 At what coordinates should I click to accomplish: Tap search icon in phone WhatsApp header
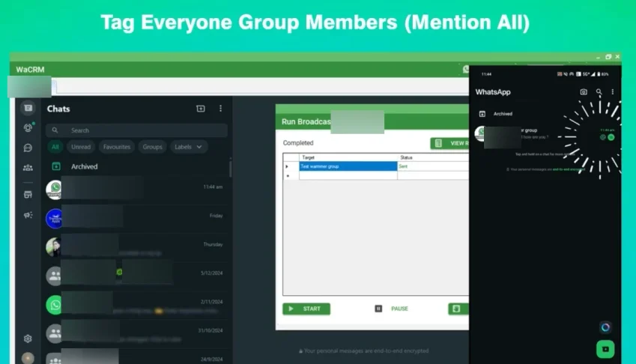click(x=599, y=92)
